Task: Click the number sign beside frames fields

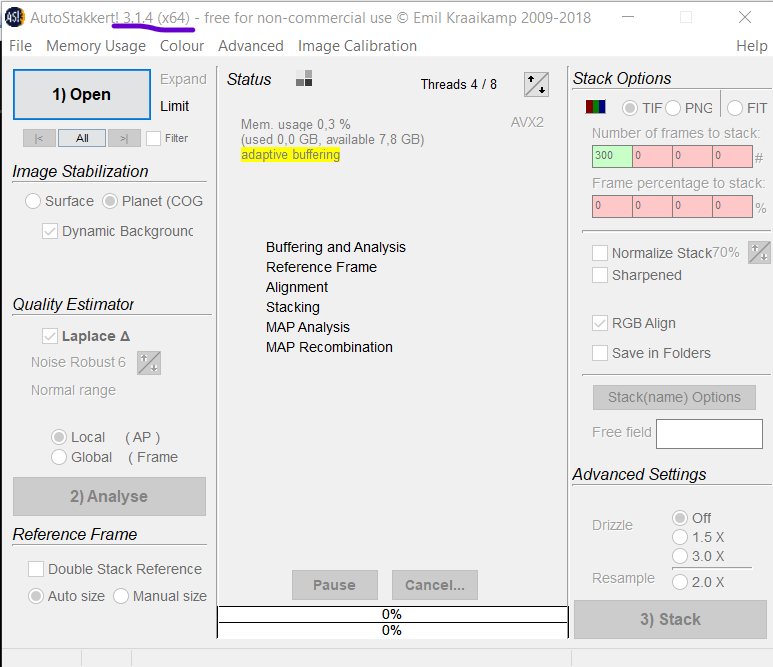Action: pos(759,158)
